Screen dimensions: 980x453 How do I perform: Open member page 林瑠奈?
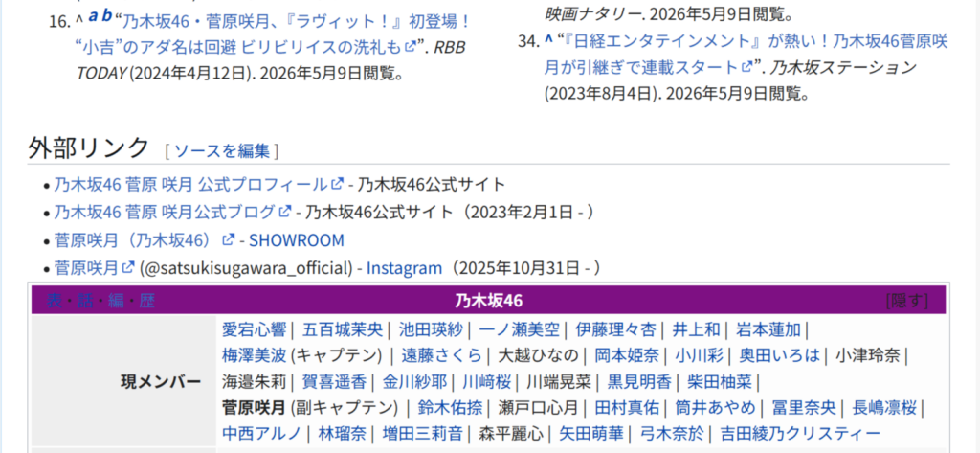pyautogui.click(x=343, y=433)
